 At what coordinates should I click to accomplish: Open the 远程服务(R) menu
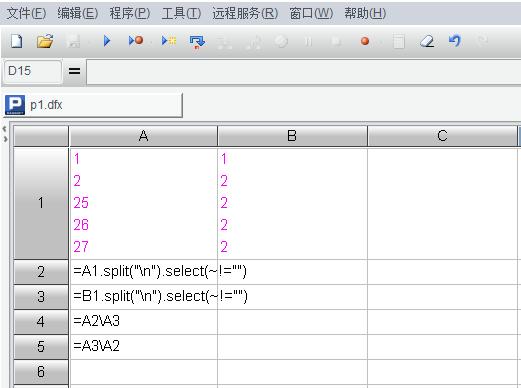245,13
